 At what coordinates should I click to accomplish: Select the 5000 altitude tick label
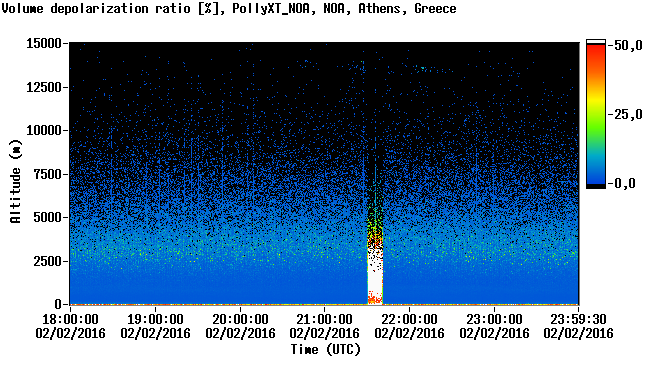tap(47, 217)
